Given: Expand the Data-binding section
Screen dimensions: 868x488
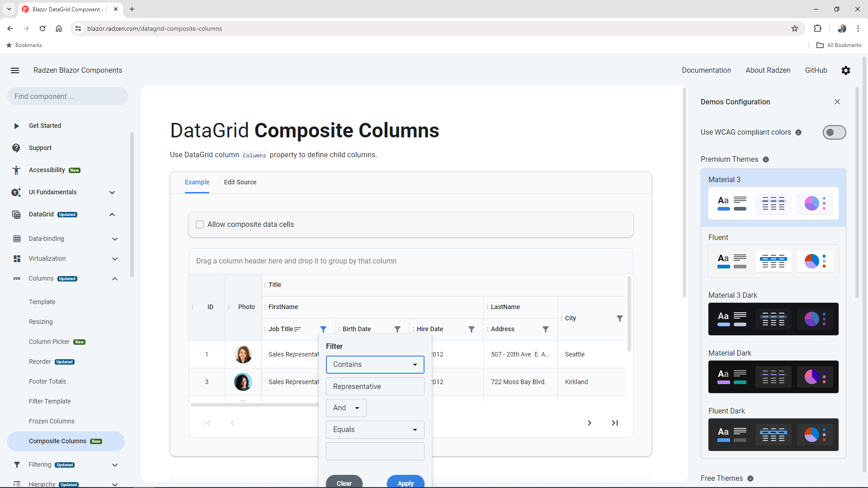Looking at the screenshot, I should [115, 239].
